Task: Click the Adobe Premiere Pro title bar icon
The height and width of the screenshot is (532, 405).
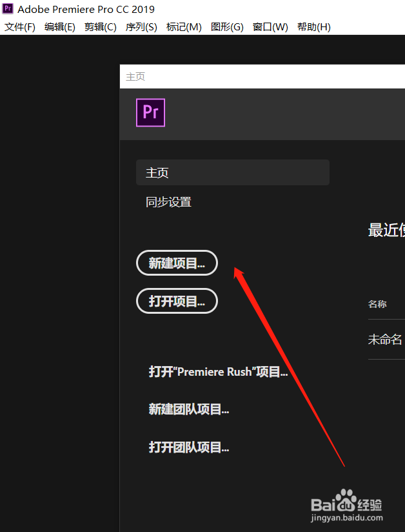Action: coord(8,8)
